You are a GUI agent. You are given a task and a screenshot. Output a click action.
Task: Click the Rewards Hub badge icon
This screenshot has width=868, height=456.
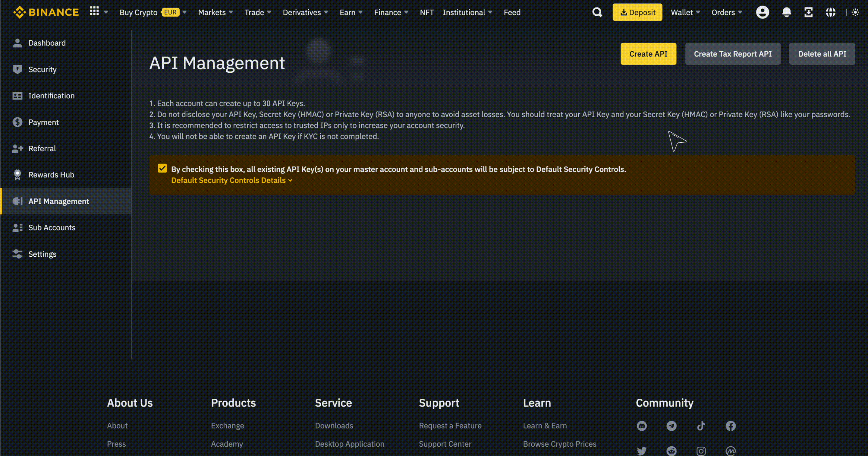coord(17,175)
